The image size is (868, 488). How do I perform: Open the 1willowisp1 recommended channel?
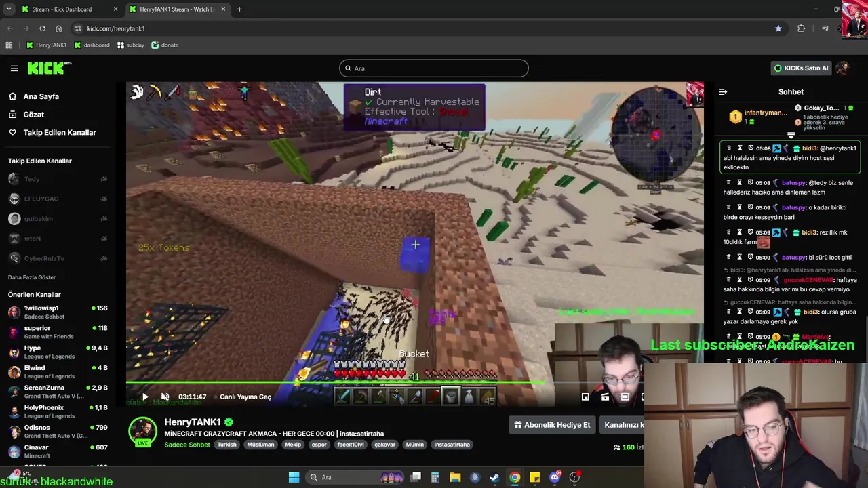pyautogui.click(x=58, y=312)
